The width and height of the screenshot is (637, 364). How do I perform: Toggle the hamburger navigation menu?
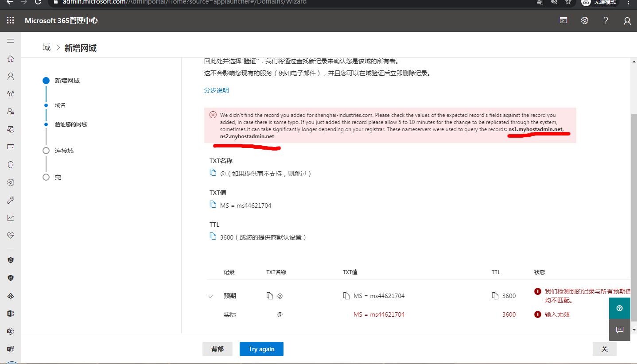coord(11,41)
